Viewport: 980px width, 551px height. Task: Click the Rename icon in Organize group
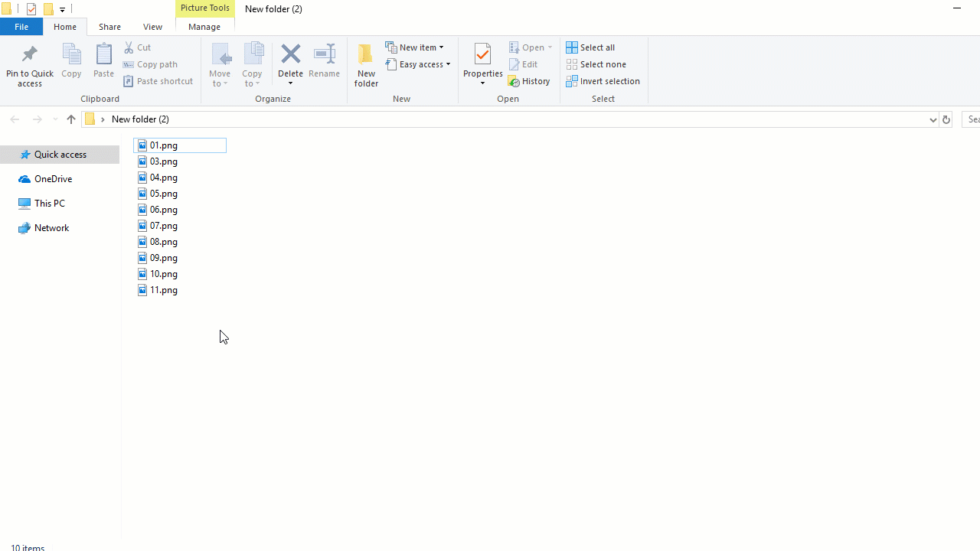tap(324, 55)
